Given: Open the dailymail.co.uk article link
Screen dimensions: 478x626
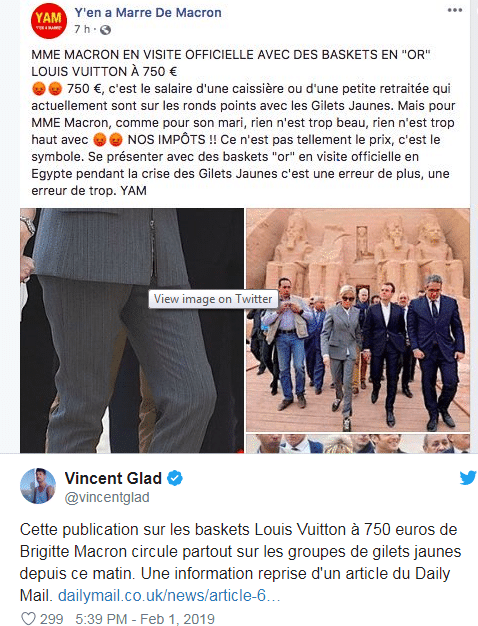Looking at the screenshot, I should point(169,596).
